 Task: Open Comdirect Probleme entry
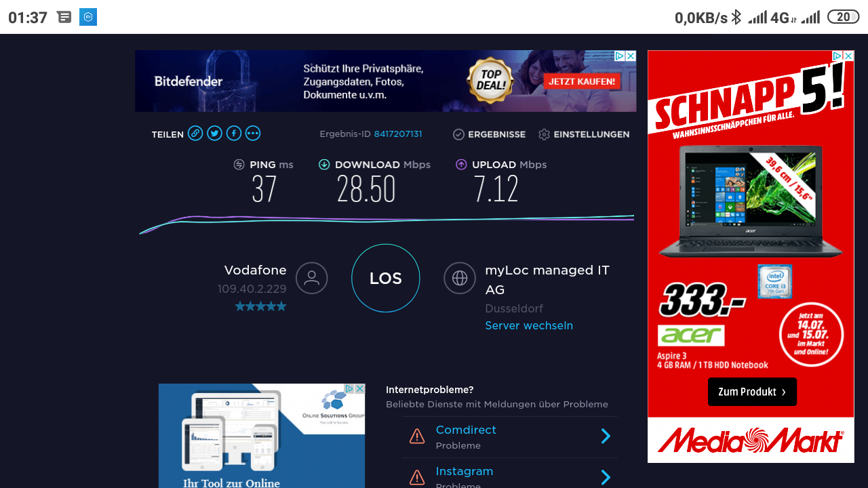tap(509, 437)
